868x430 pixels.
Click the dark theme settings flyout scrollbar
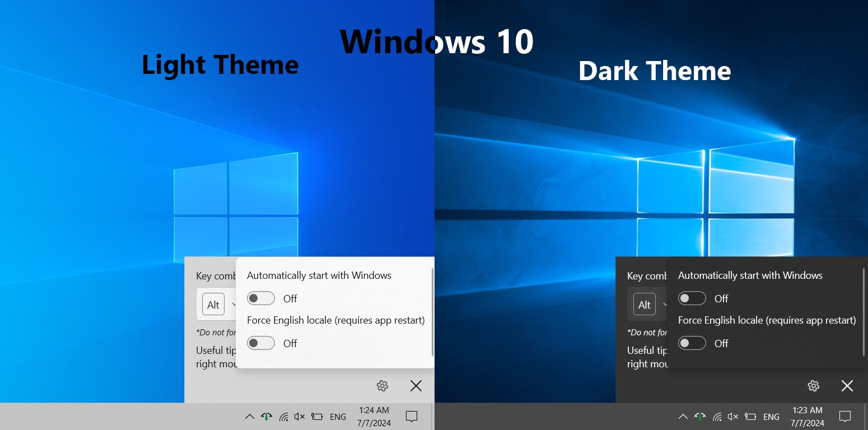tap(864, 312)
